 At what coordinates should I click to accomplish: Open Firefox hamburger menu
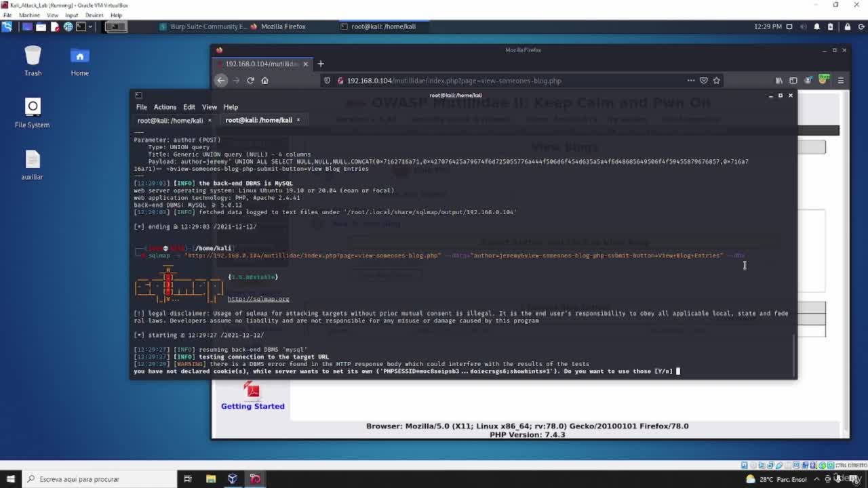click(x=841, y=80)
